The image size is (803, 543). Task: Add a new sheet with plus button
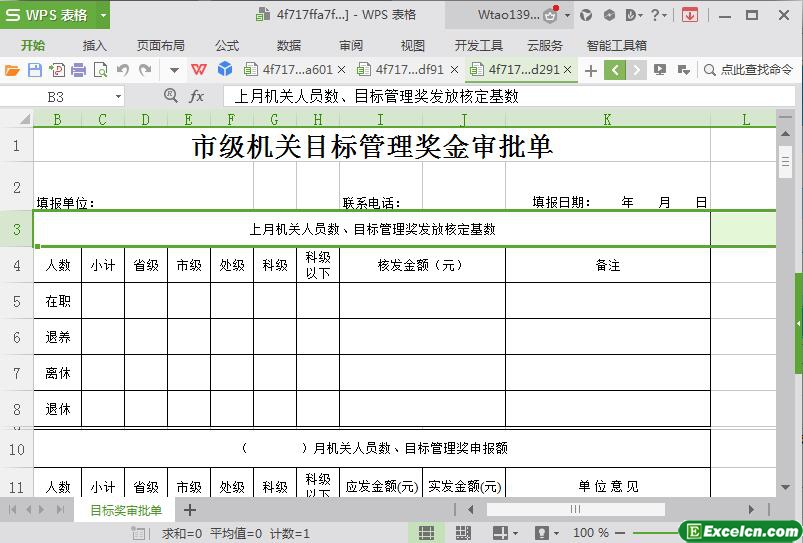190,510
